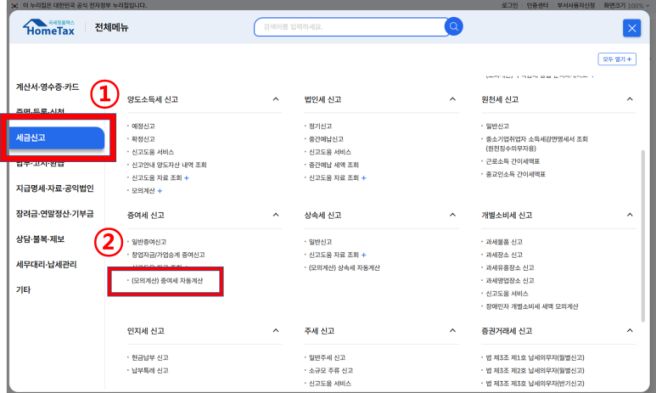
Task: Open 소규모 주류 신고 link
Action: [x=331, y=371]
